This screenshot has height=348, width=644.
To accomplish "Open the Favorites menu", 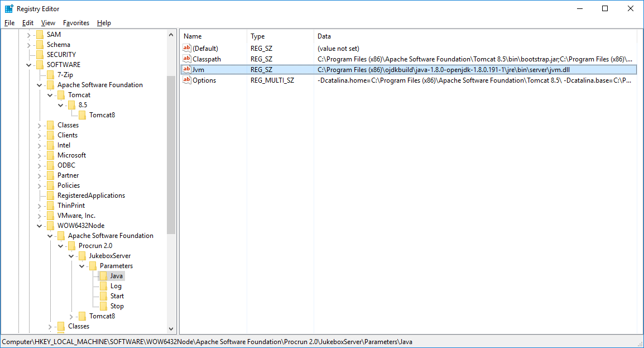I will (x=76, y=23).
